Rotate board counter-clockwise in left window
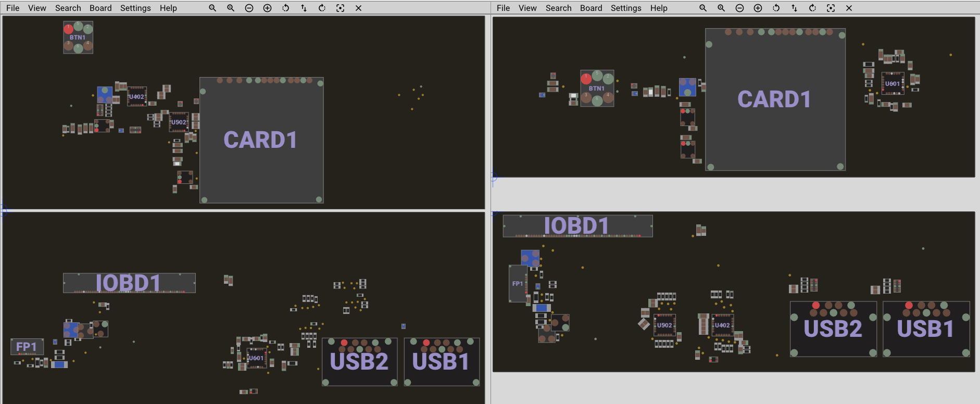The height and width of the screenshot is (404, 980). [285, 8]
